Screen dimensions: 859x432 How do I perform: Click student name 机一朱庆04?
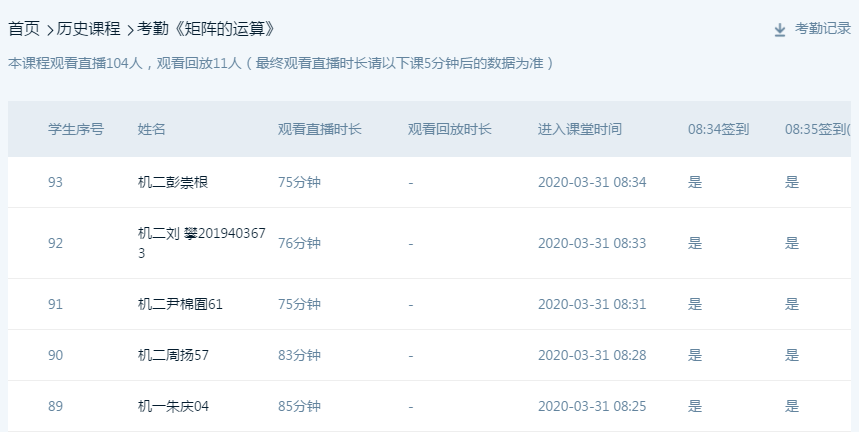tap(173, 406)
